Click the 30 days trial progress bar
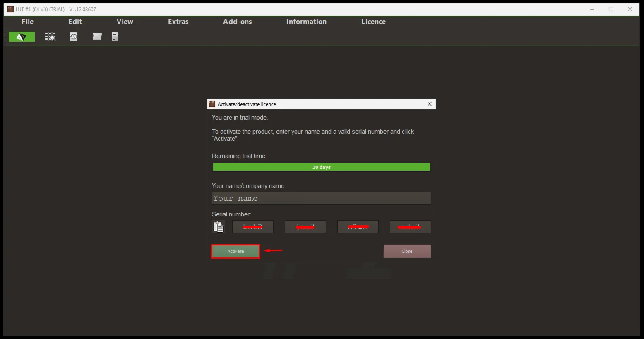This screenshot has height=339, width=644. click(321, 167)
